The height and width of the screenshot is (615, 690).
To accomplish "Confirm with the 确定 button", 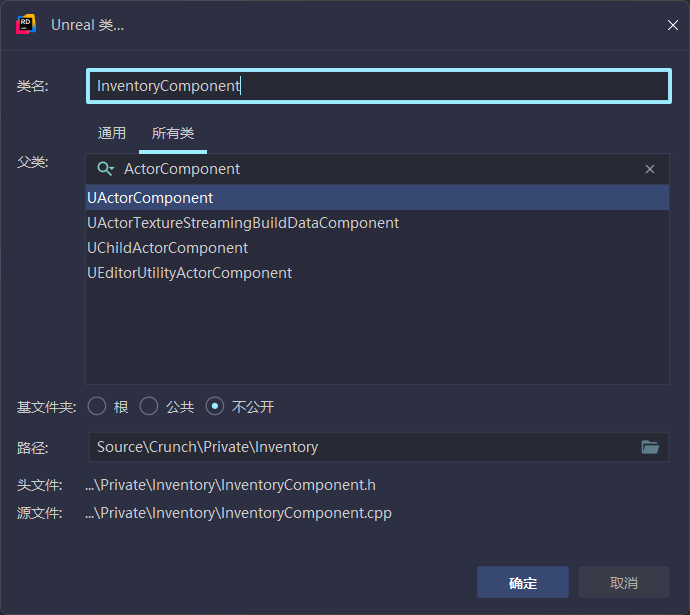I will pyautogui.click(x=523, y=582).
